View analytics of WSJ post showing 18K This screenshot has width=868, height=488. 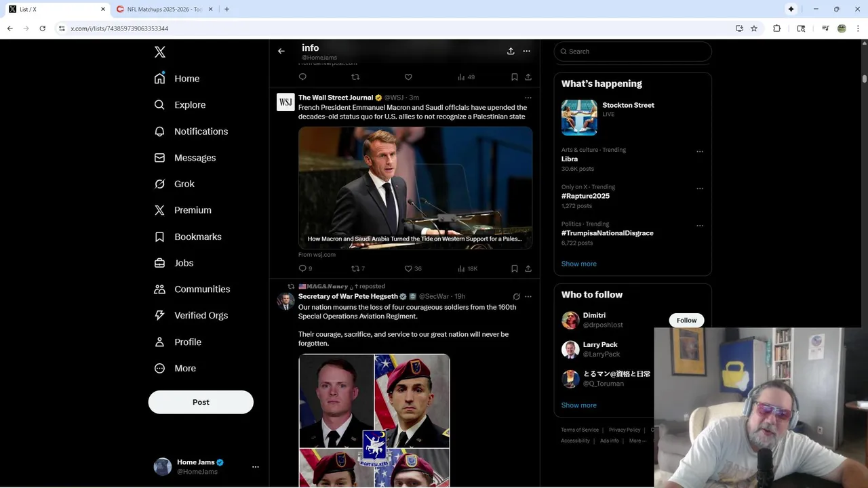click(467, 268)
